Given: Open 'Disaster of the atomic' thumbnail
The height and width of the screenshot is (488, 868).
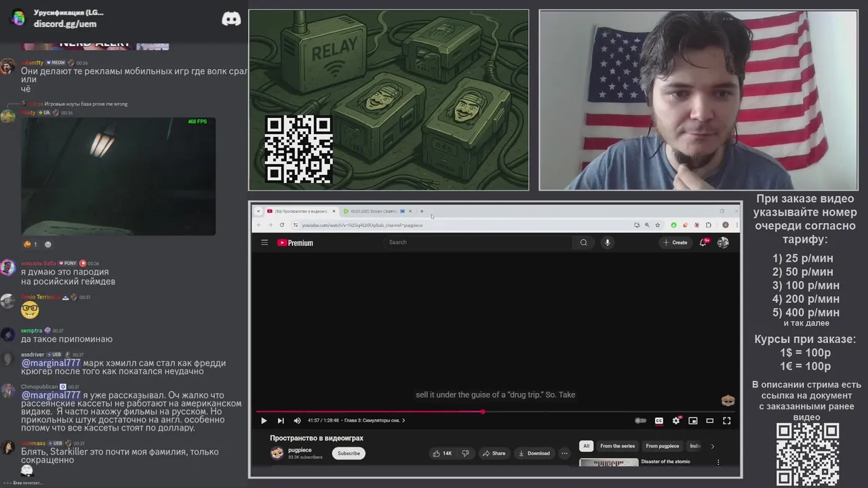Looking at the screenshot, I should (608, 463).
